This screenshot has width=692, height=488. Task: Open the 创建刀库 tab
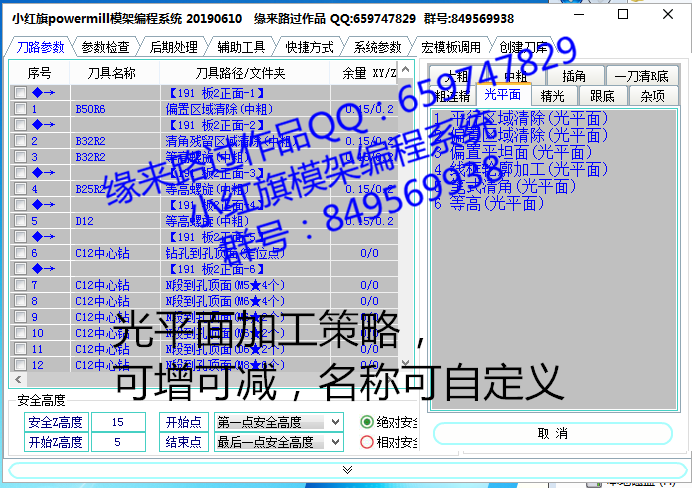[x=523, y=47]
